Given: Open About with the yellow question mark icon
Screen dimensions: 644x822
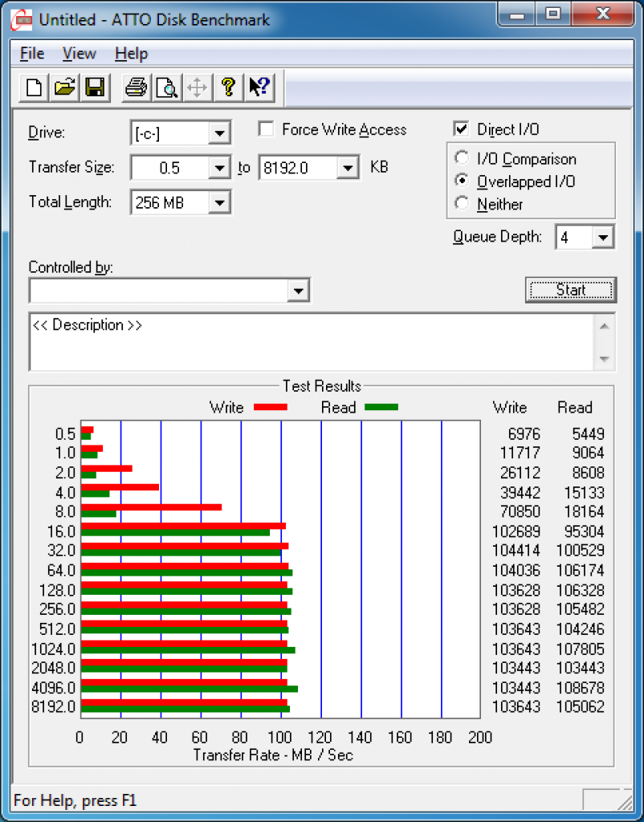Looking at the screenshot, I should 228,87.
